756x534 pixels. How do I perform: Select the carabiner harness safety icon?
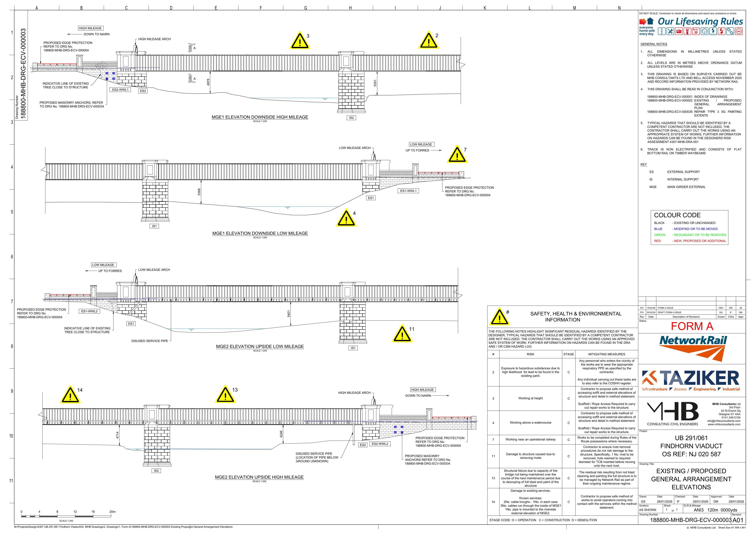click(x=730, y=31)
